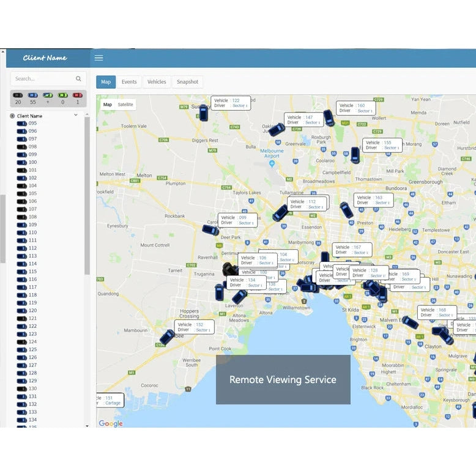Select vehicle 120 in the tree
Image resolution: width=476 pixels, height=476 pixels.
pyautogui.click(x=32, y=310)
